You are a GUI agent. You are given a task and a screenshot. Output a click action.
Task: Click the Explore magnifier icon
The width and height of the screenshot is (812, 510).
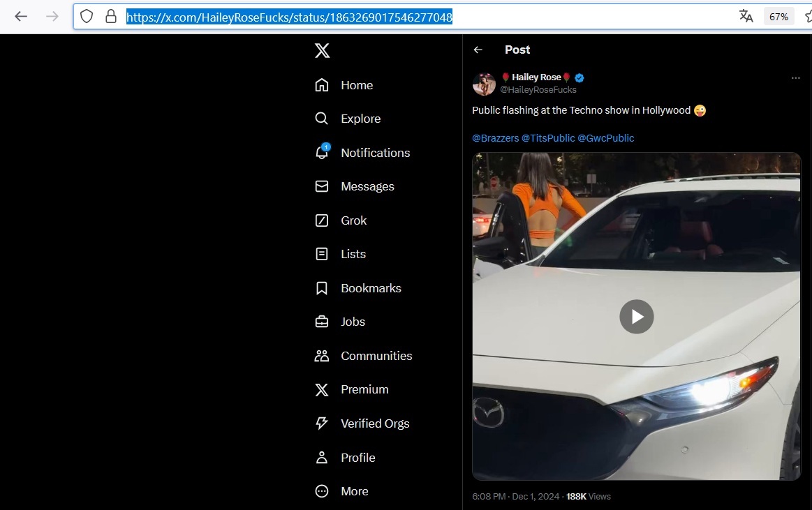[322, 119]
